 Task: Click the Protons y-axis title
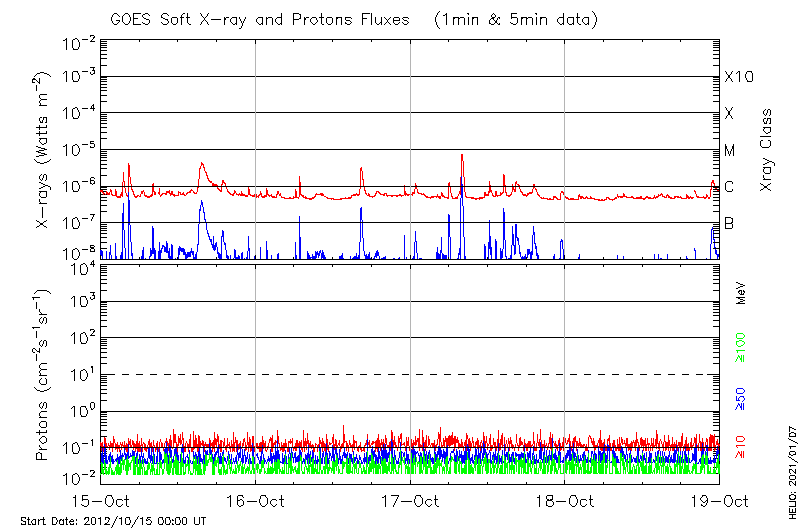tap(44, 375)
